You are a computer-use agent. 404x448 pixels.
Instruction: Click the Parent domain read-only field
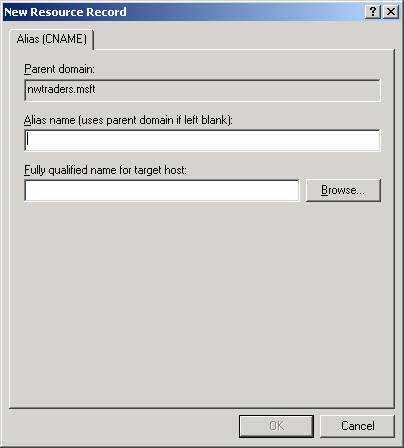click(x=202, y=90)
